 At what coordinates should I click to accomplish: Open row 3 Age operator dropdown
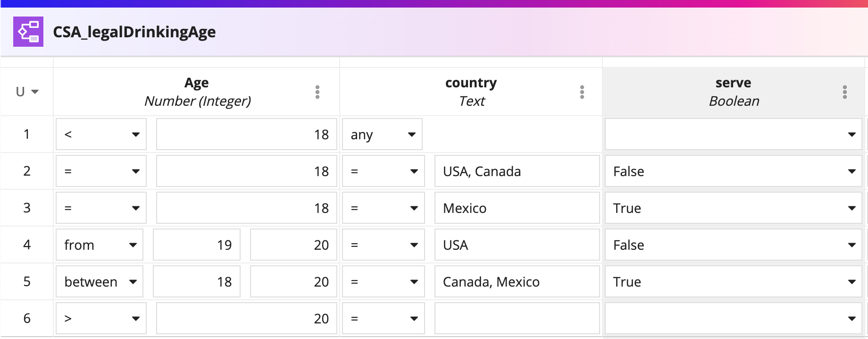(x=101, y=208)
